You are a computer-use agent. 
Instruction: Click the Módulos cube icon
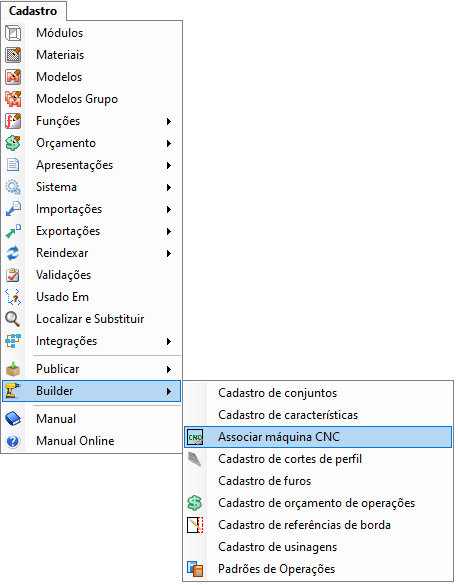pos(13,33)
